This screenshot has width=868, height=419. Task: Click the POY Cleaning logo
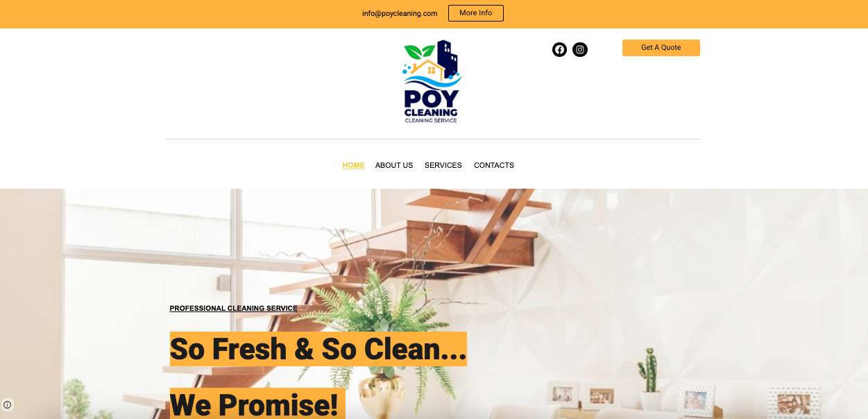(x=432, y=82)
